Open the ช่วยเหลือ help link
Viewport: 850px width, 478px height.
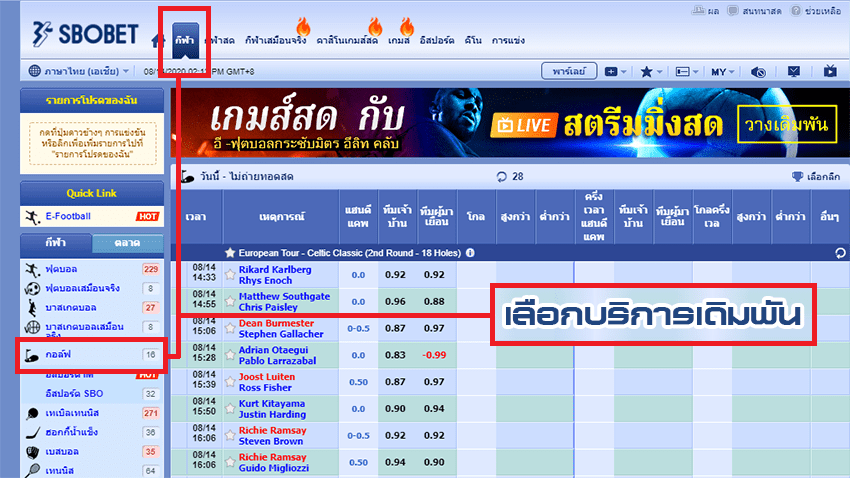pos(816,11)
